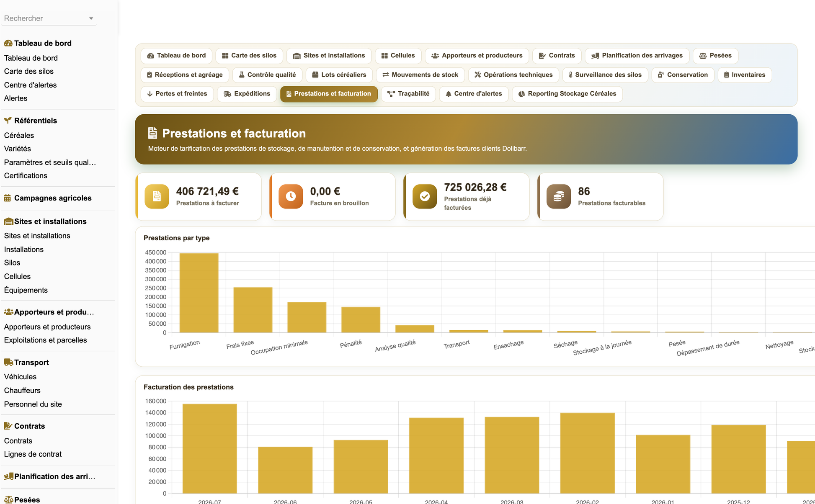This screenshot has width=815, height=504.
Task: Open Céréales in Référentiels
Action: [19, 135]
